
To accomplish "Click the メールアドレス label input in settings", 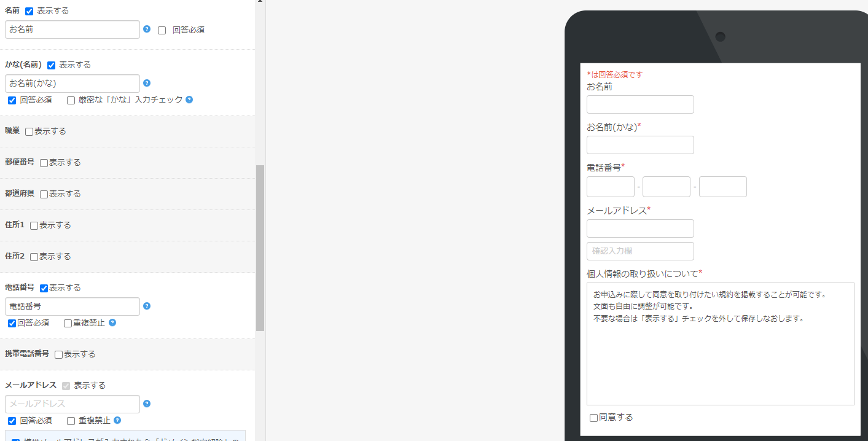I will [x=72, y=404].
